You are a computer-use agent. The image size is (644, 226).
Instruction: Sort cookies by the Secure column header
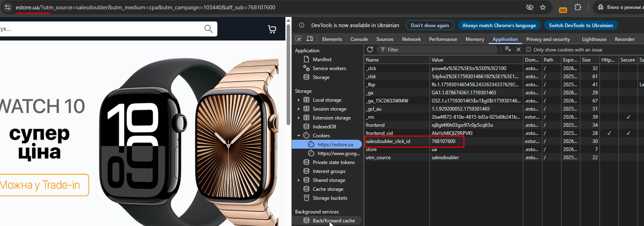[628, 60]
